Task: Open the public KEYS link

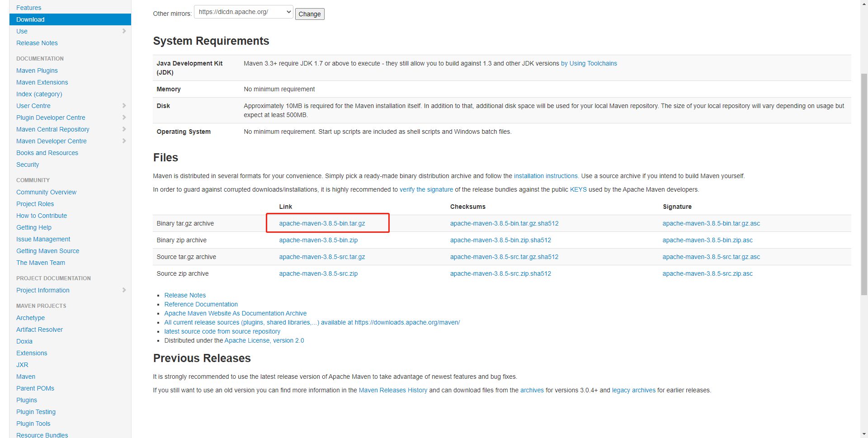Action: (x=578, y=189)
